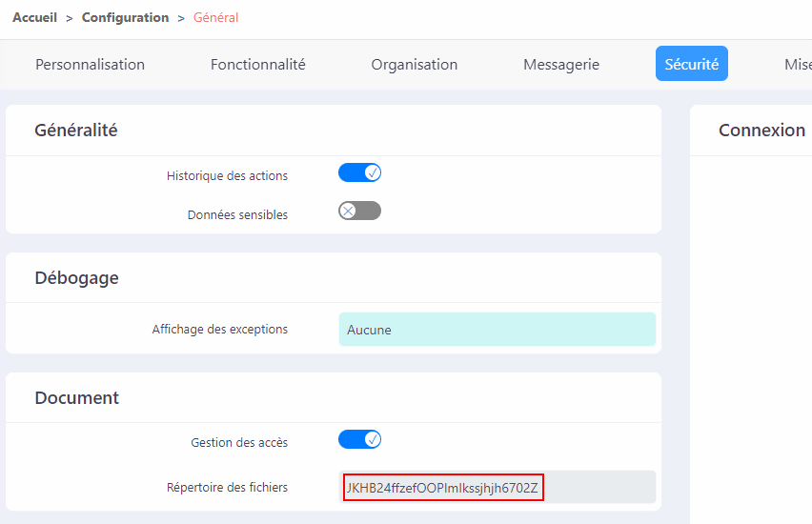Image resolution: width=812 pixels, height=524 pixels.
Task: Select the active Sécurité tab
Action: [692, 64]
